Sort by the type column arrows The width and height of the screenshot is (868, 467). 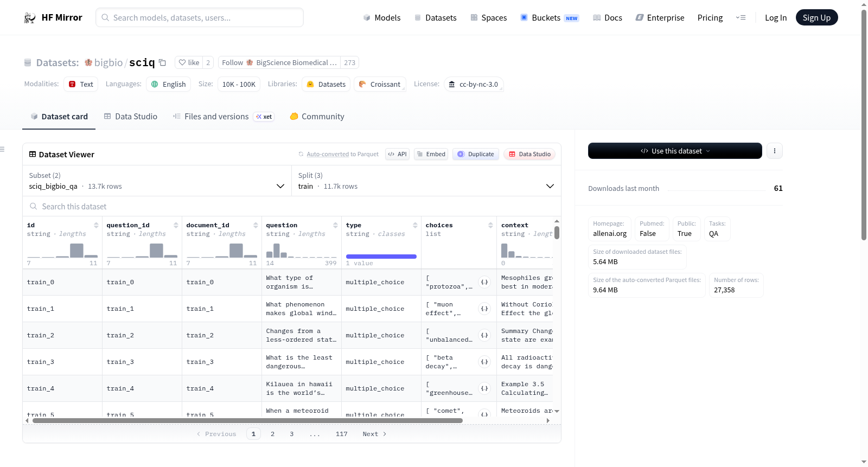415,225
